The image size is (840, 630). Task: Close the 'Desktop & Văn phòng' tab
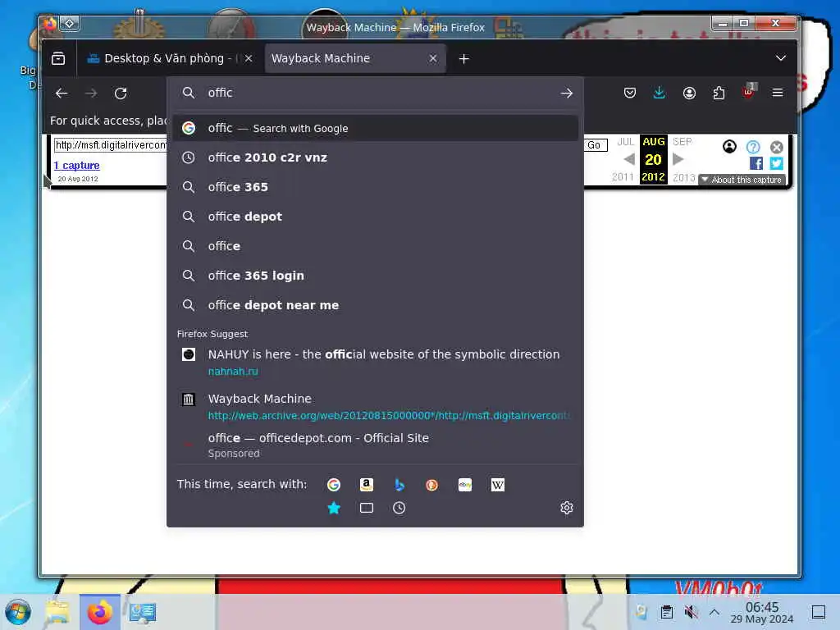pyautogui.click(x=249, y=58)
